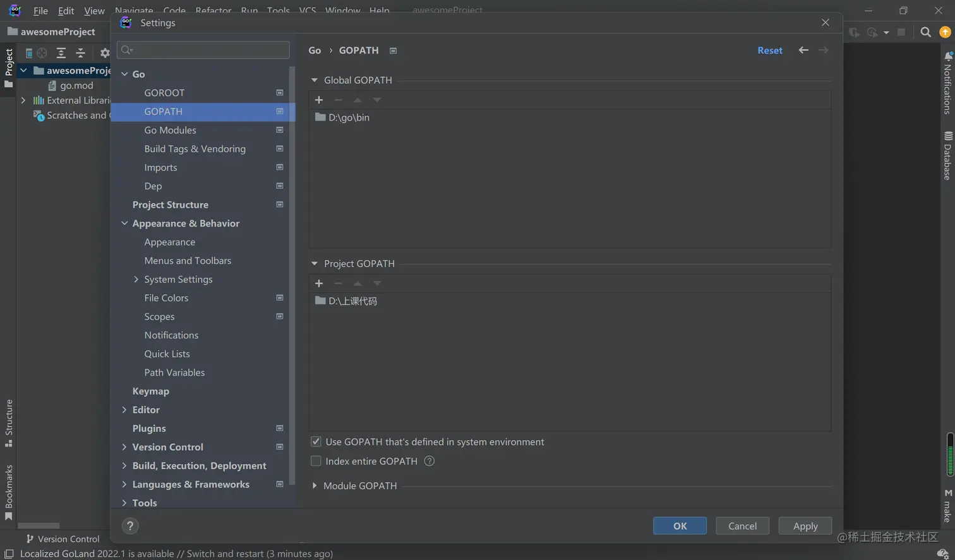Expand External Libraries in Project tree

pos(23,100)
